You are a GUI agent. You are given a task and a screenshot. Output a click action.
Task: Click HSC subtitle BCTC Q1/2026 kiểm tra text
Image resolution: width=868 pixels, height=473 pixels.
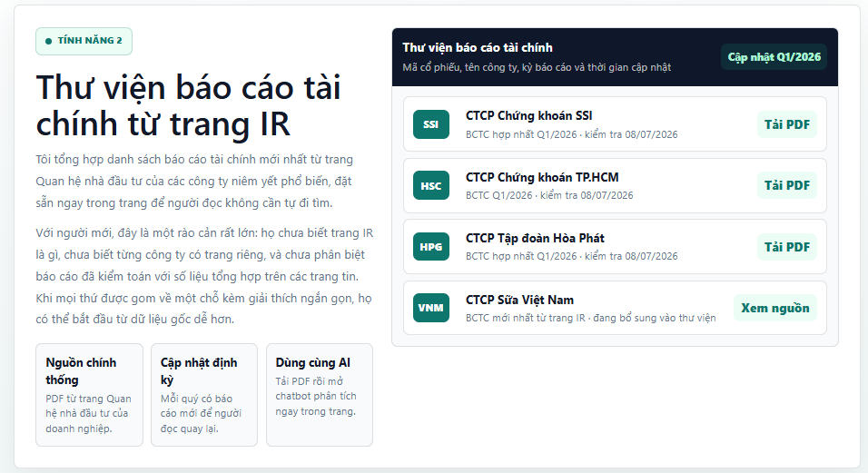coord(549,195)
